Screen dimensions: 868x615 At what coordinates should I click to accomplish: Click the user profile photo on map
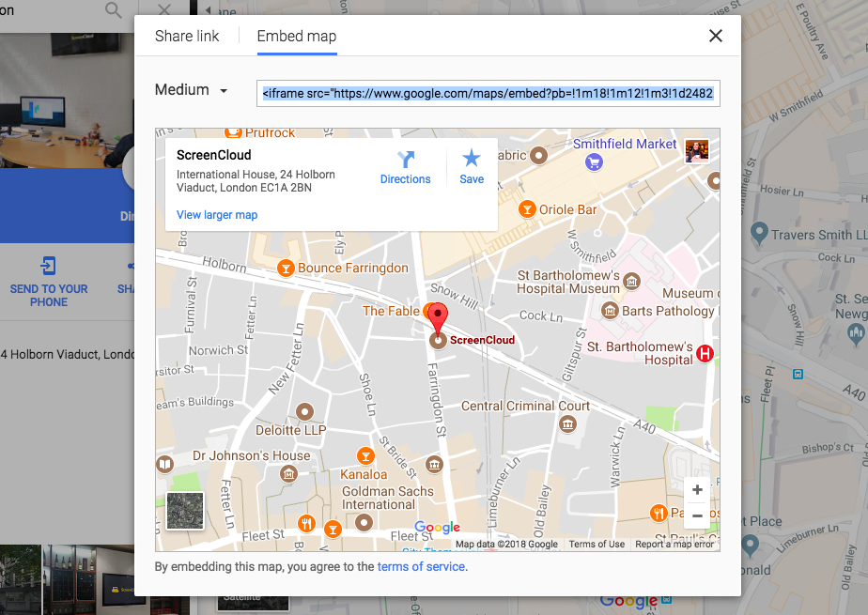click(x=696, y=151)
